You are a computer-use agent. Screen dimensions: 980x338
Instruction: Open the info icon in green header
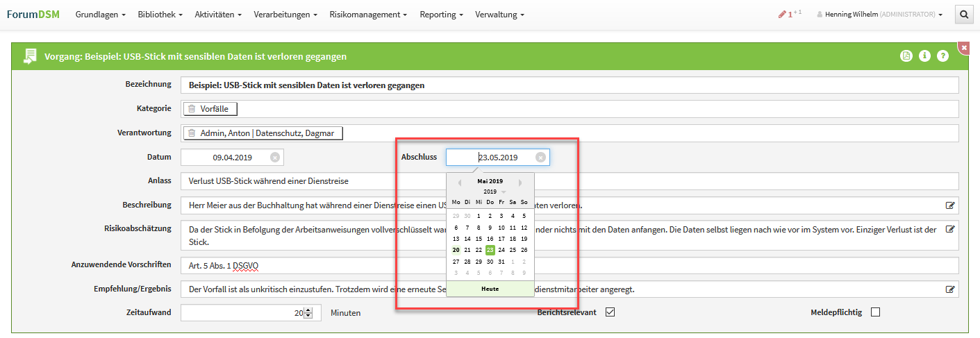point(924,56)
